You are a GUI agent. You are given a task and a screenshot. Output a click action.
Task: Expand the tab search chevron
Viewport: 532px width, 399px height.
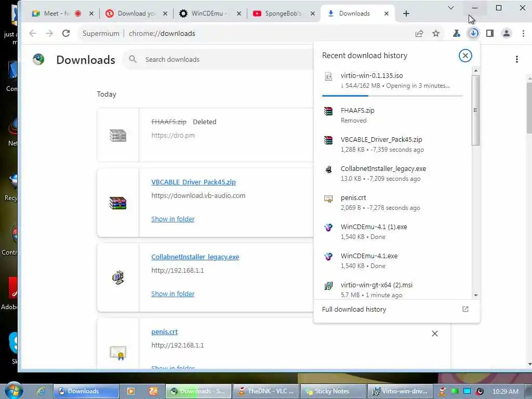click(x=451, y=8)
